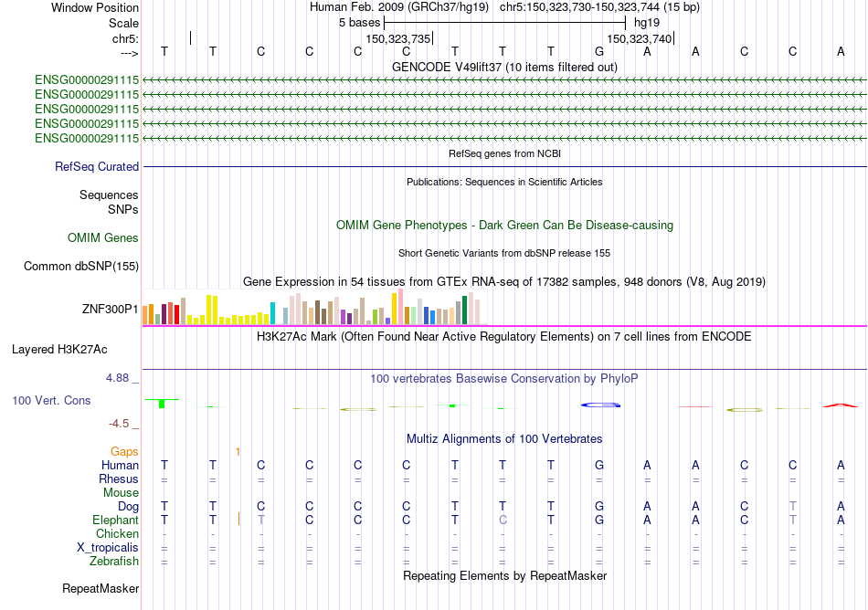Click the Human Feb. 2009 (GRCh37/hg19) text
The width and height of the screenshot is (868, 610).
pos(399,7)
